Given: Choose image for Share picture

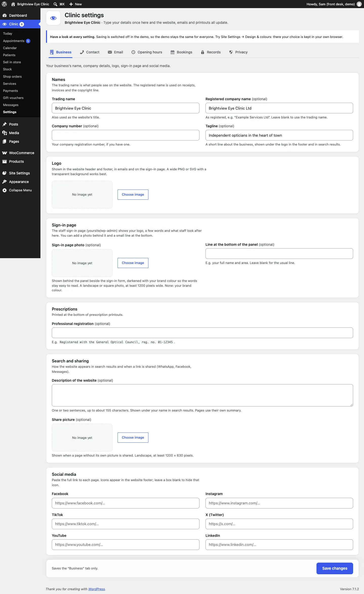Looking at the screenshot, I should (x=133, y=438).
